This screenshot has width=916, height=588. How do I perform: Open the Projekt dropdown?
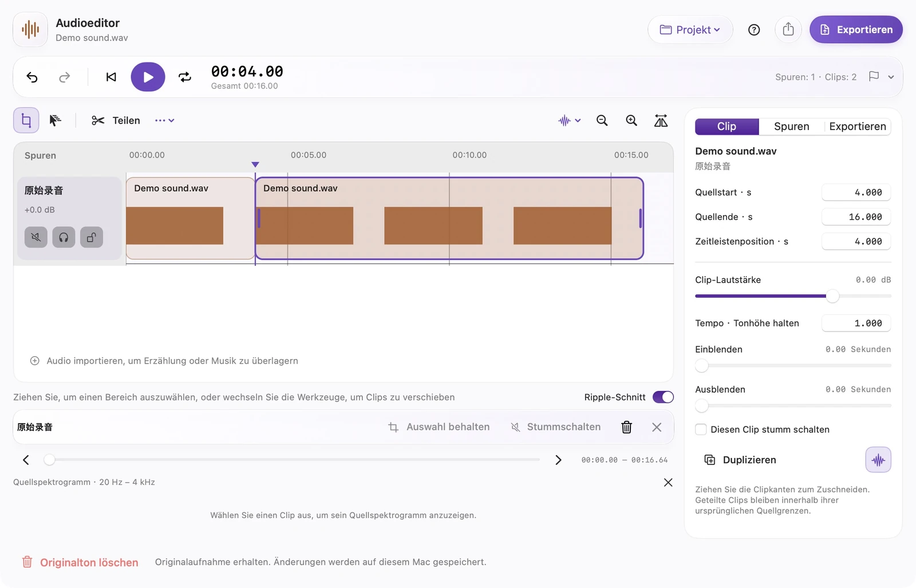(690, 30)
